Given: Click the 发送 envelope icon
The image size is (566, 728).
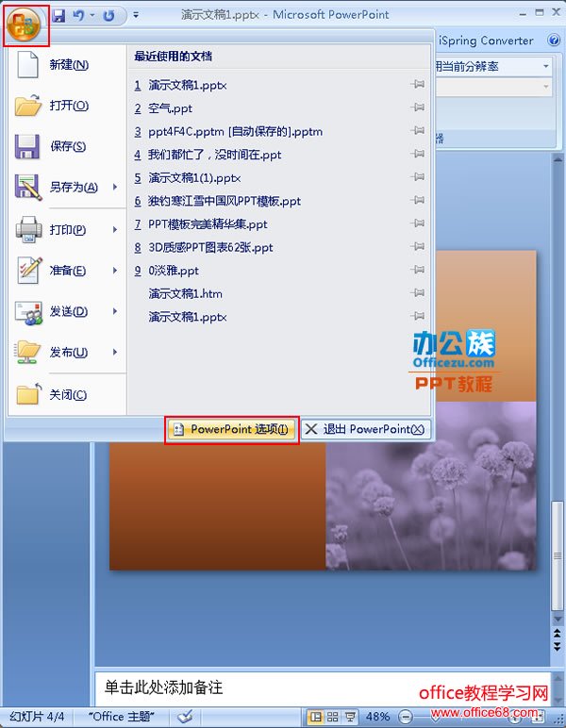Looking at the screenshot, I should pyautogui.click(x=29, y=312).
